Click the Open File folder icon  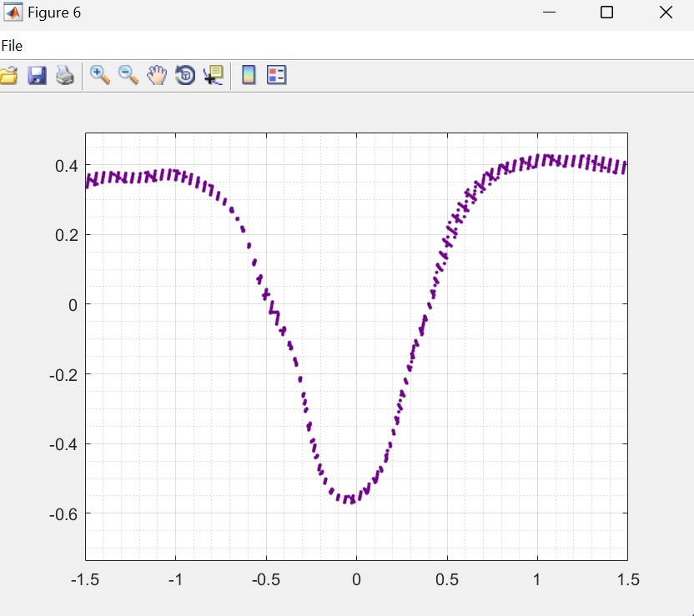click(x=8, y=76)
